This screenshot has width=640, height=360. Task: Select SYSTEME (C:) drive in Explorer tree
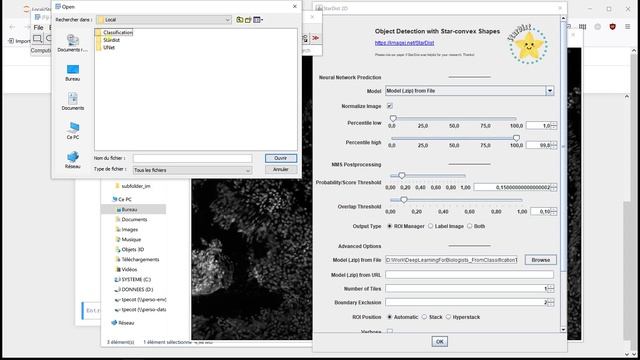point(136,280)
